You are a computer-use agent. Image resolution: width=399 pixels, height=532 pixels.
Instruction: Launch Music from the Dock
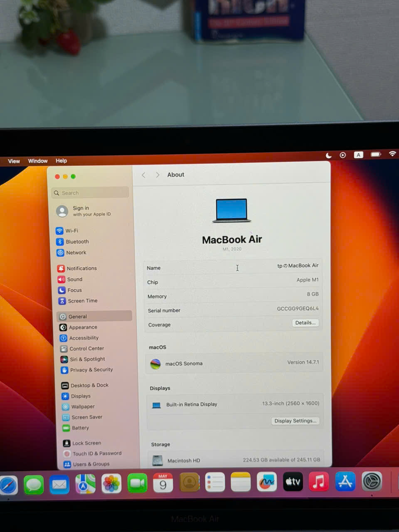click(319, 481)
